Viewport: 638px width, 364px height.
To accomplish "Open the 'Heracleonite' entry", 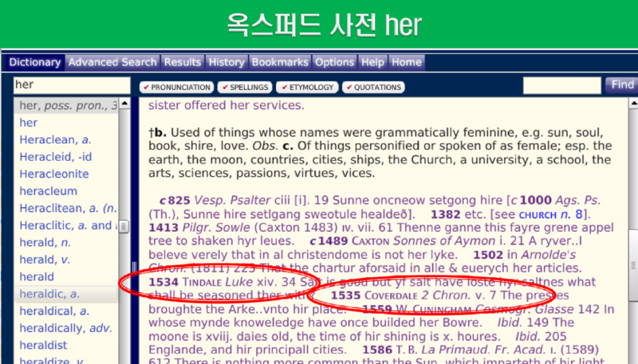I will pyautogui.click(x=54, y=174).
